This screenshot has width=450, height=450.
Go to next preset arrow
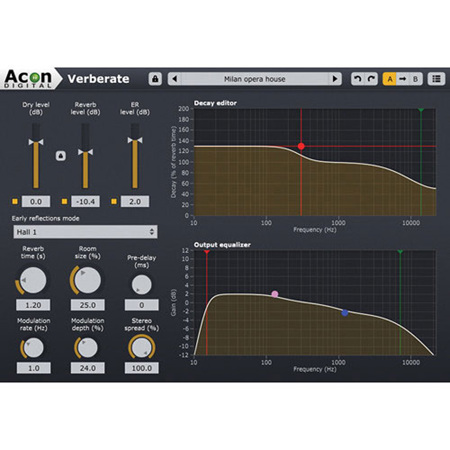335,79
